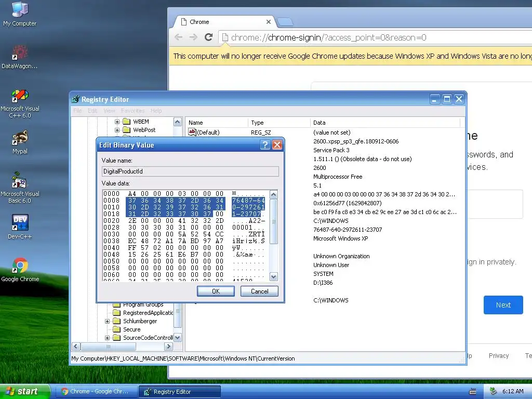Select the WBEM folder icon
The height and width of the screenshot is (399, 532).
pos(127,122)
